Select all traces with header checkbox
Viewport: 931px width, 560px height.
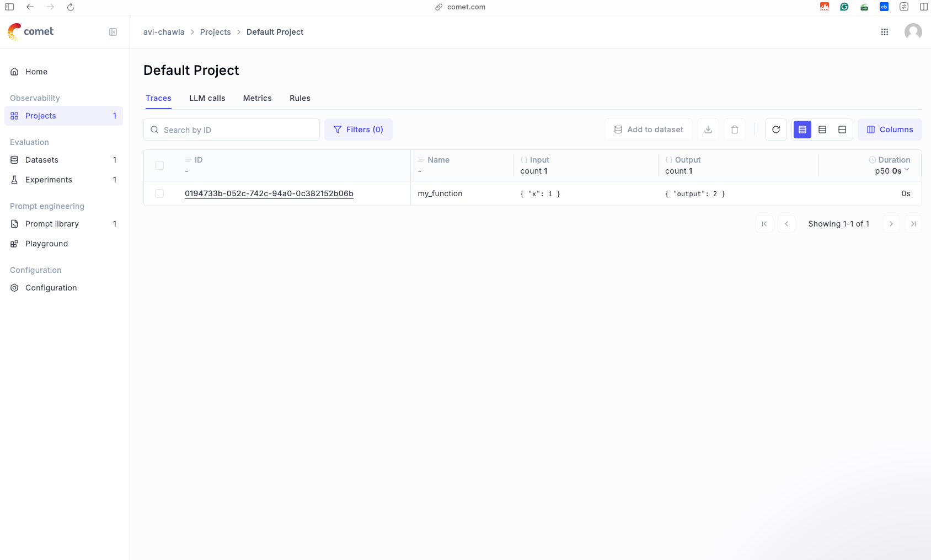pos(159,165)
